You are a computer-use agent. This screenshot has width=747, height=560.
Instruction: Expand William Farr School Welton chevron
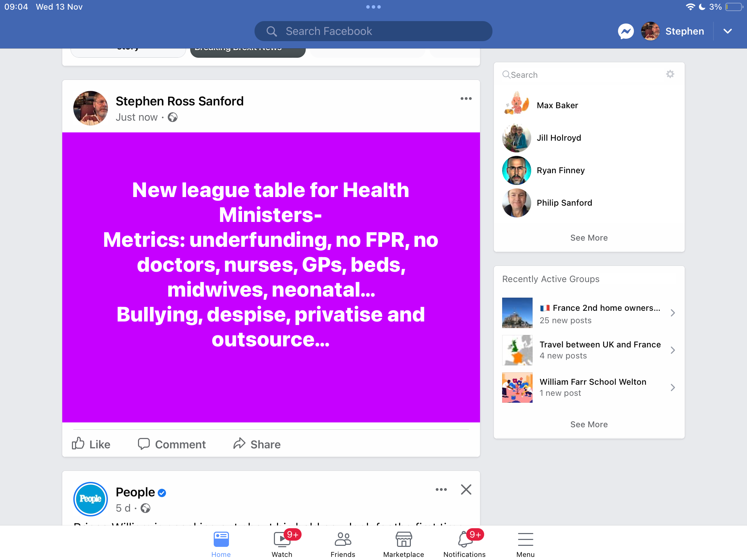673,388
